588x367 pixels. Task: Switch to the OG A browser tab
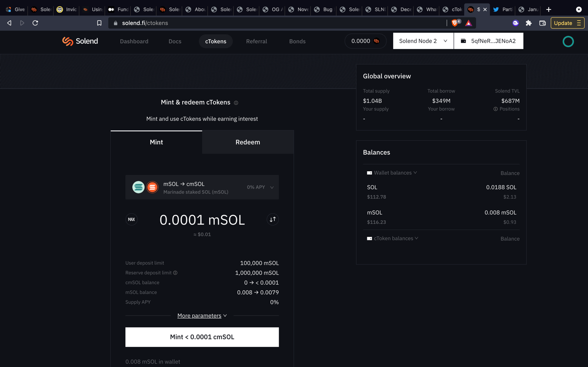click(272, 9)
